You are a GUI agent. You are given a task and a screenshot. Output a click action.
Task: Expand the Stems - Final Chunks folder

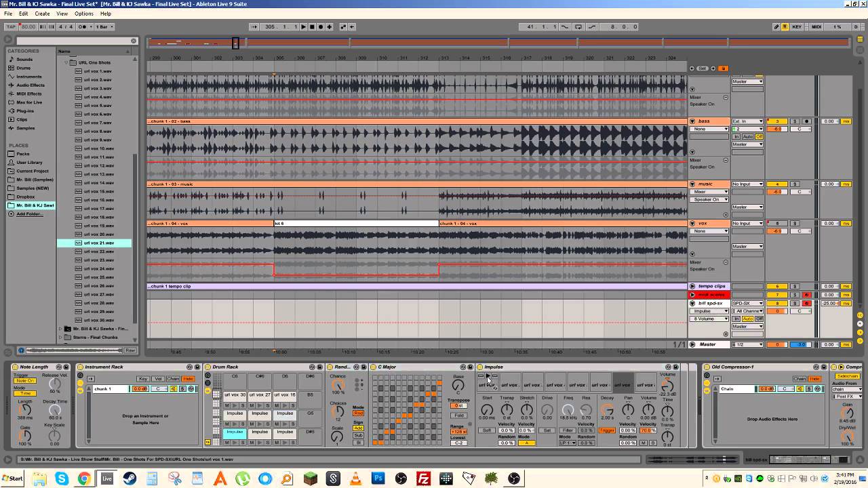tap(61, 337)
